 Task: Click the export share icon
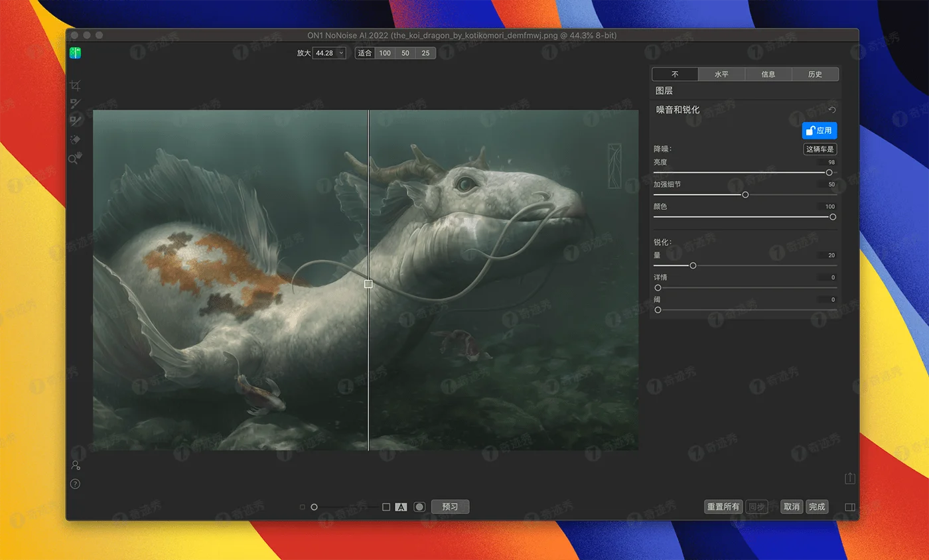pyautogui.click(x=850, y=478)
